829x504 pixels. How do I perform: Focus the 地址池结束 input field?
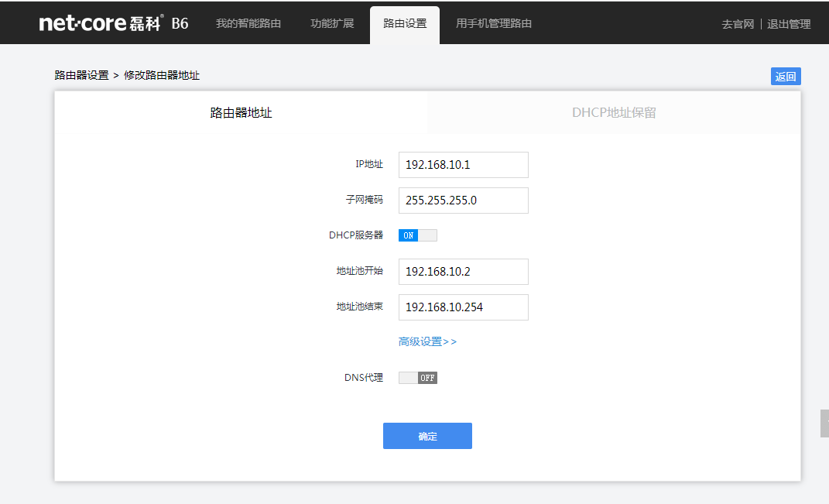point(463,307)
